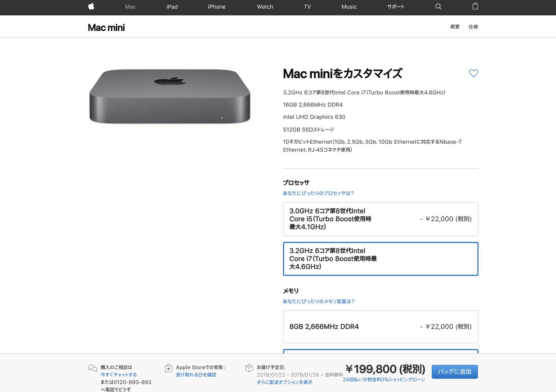Expand さらに配送オプションを表示 link
Viewport: 556px width, 392px height.
pos(285,382)
